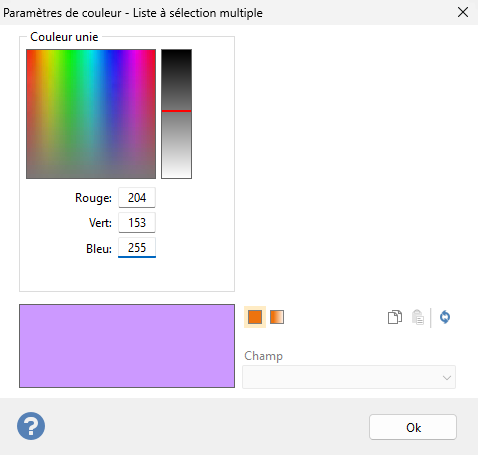Viewport: 478px width, 455px height.
Task: Click the purple color preview rectangle
Action: (127, 346)
